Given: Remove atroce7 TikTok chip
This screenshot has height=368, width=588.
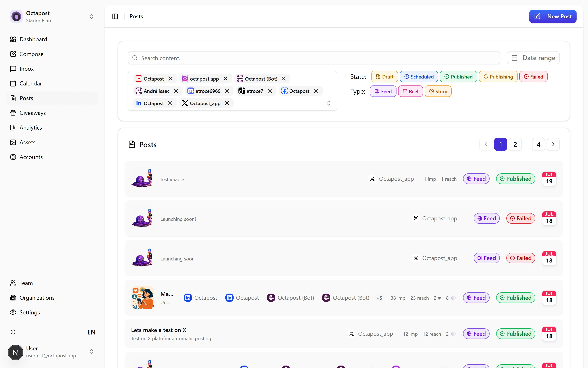Looking at the screenshot, I should (270, 91).
